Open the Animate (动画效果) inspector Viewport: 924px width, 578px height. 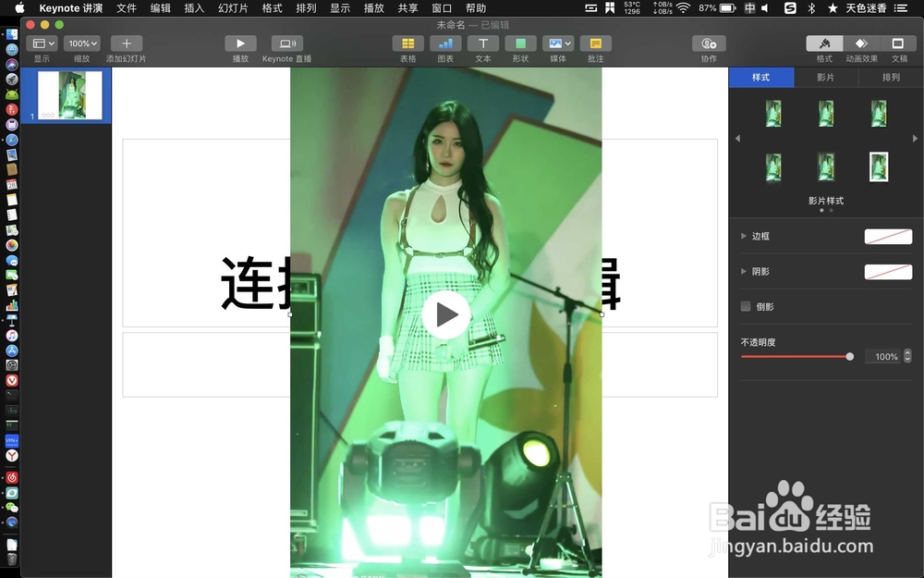pyautogui.click(x=861, y=43)
